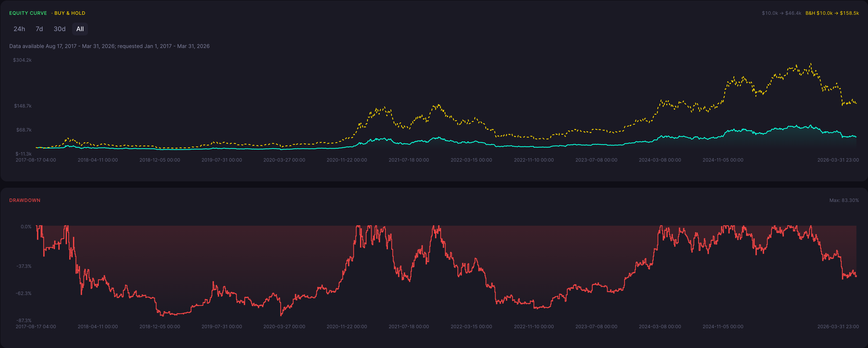Click the DRAWDOWN panel title
868x348 pixels.
24,200
